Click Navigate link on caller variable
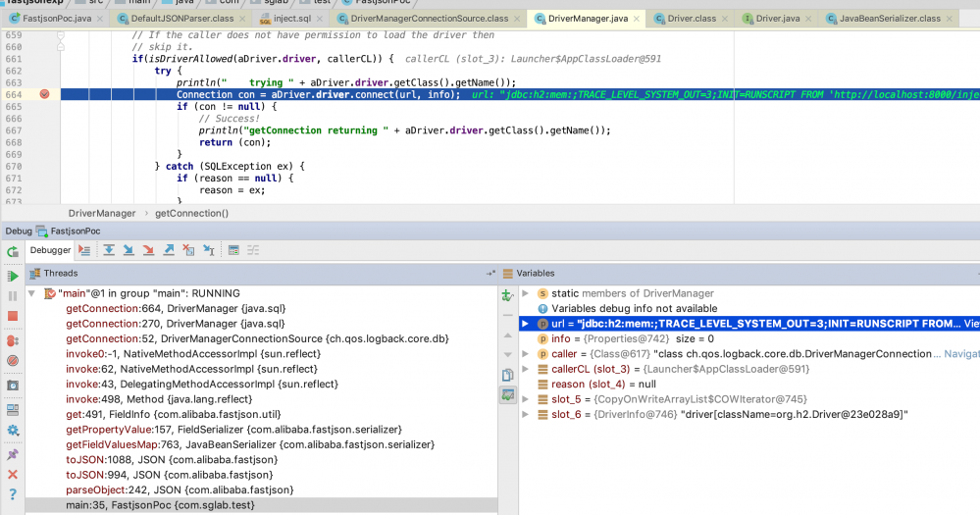 [961, 354]
